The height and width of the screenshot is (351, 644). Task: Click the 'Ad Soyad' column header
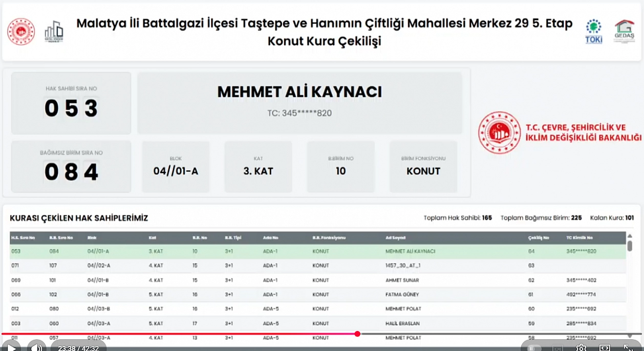click(396, 238)
